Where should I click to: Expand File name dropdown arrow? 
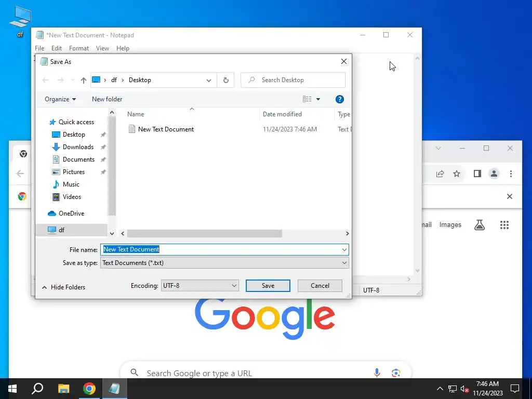344,250
